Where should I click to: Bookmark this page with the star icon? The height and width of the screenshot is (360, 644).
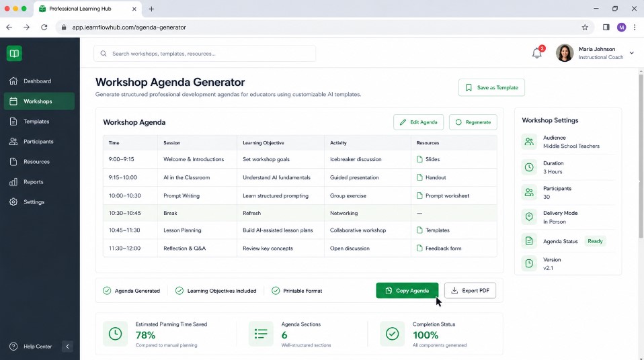point(585,28)
